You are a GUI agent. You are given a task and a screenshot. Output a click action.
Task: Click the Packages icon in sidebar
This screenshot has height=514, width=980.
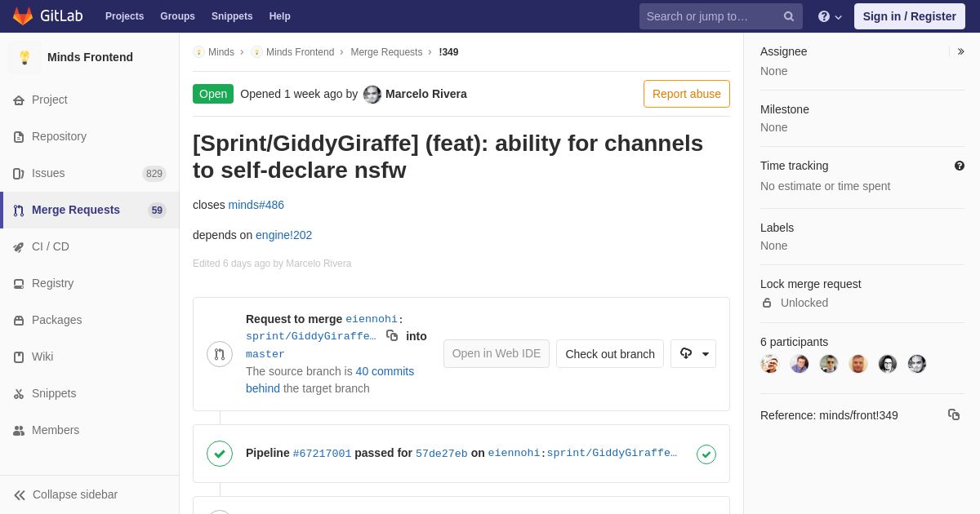coord(19,320)
